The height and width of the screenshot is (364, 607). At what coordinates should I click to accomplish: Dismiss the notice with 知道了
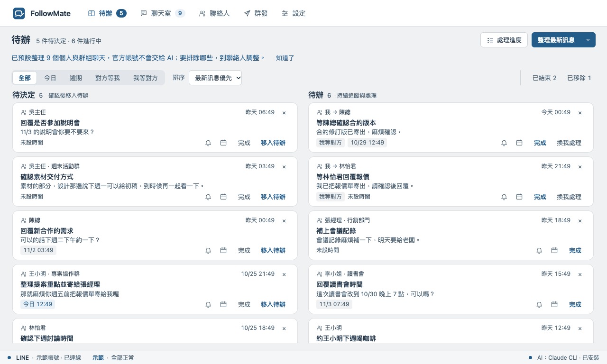285,58
